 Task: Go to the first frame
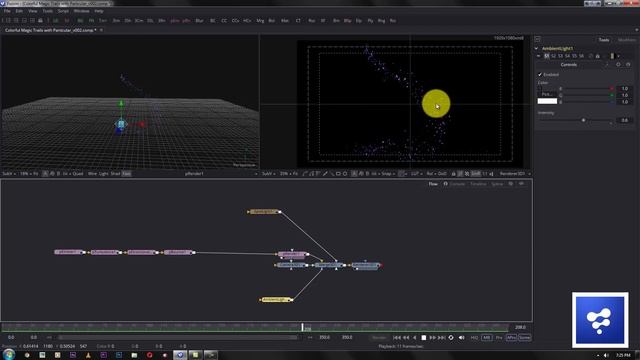pos(397,338)
